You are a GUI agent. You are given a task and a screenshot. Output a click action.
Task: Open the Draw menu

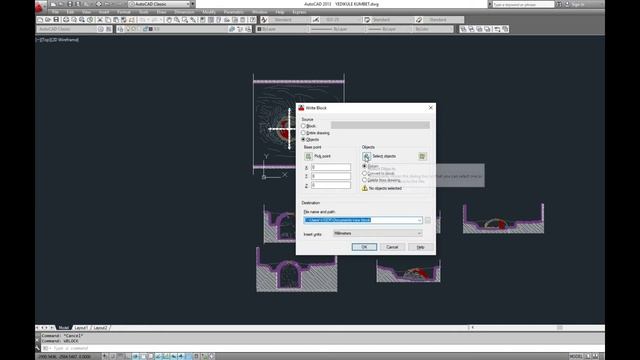pyautogui.click(x=161, y=12)
